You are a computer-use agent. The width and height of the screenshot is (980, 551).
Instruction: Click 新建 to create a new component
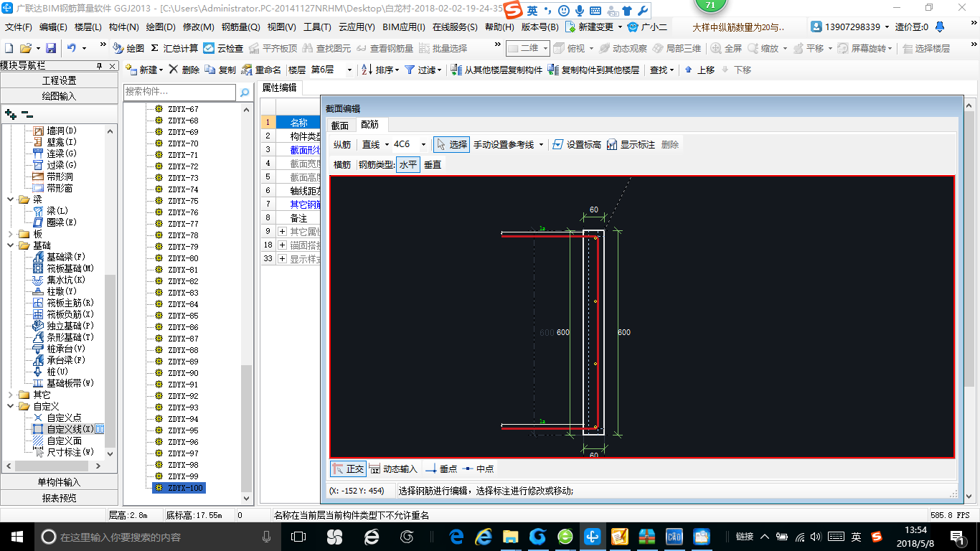pos(143,70)
